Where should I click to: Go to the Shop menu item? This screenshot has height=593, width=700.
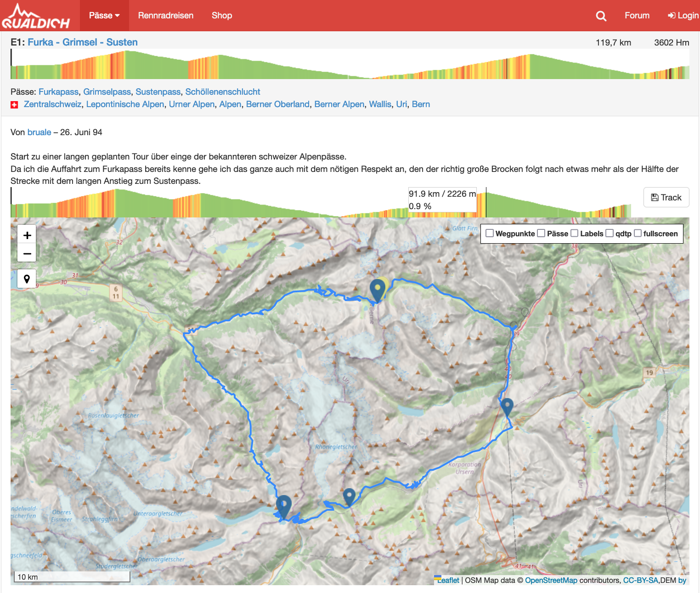pyautogui.click(x=222, y=16)
